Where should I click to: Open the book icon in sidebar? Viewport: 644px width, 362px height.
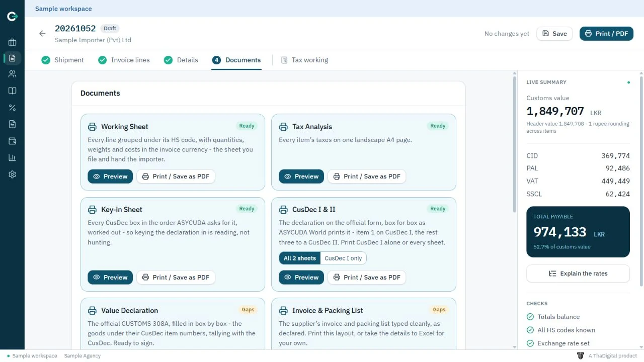[x=12, y=90]
